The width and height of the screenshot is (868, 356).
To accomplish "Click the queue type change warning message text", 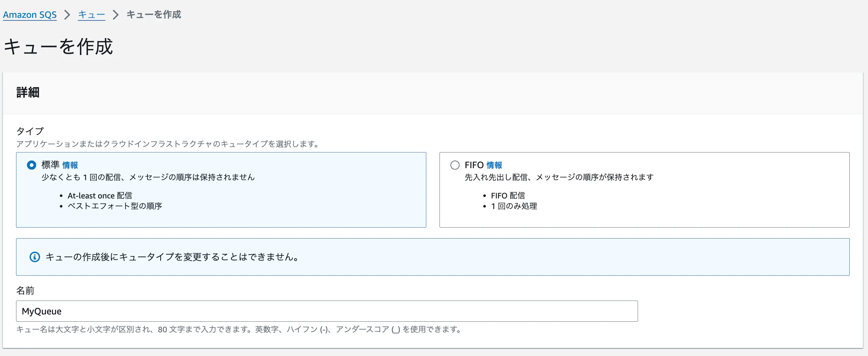I will click(173, 257).
